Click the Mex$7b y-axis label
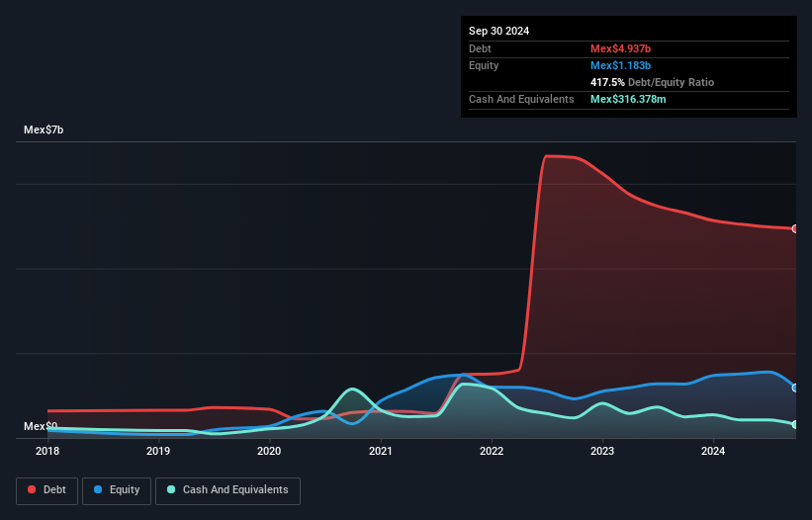This screenshot has height=520, width=812. pos(44,130)
